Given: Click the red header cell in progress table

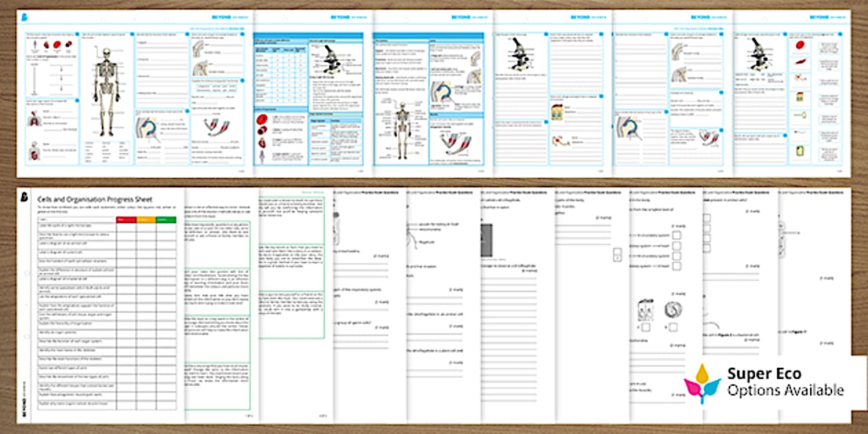Looking at the screenshot, I should (x=126, y=220).
